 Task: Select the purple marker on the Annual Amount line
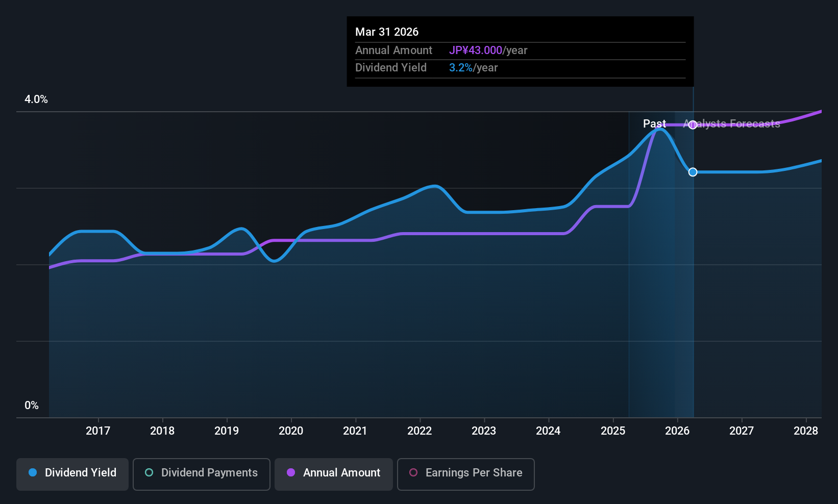[693, 124]
